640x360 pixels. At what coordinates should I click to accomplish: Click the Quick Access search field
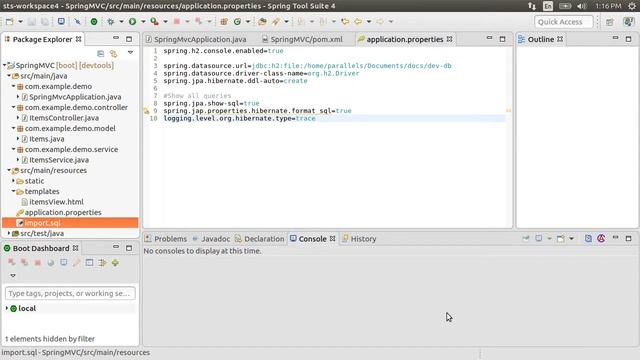564,22
